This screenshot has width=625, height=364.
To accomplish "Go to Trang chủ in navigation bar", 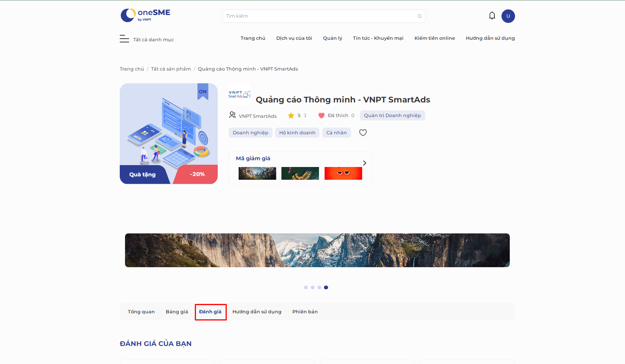I will (253, 38).
